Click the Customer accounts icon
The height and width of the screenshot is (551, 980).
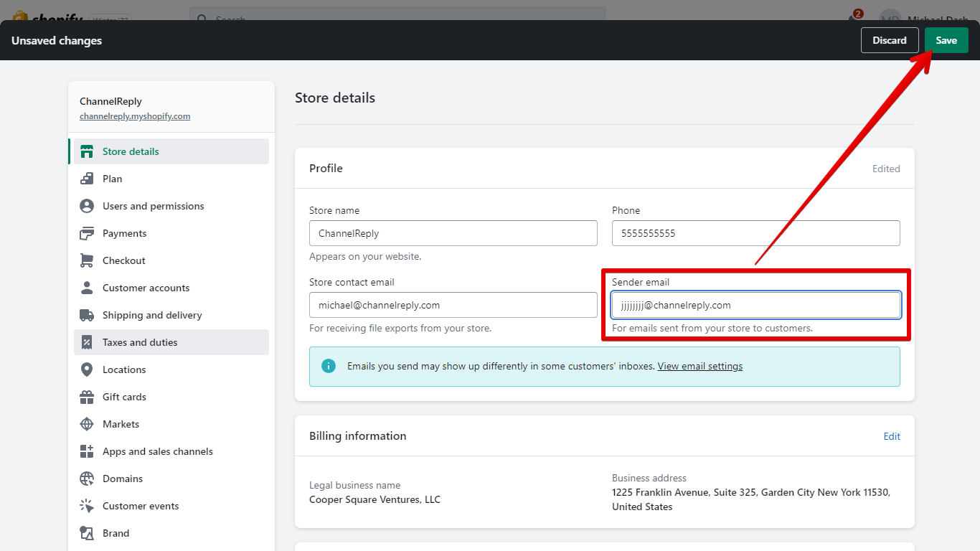(x=87, y=288)
